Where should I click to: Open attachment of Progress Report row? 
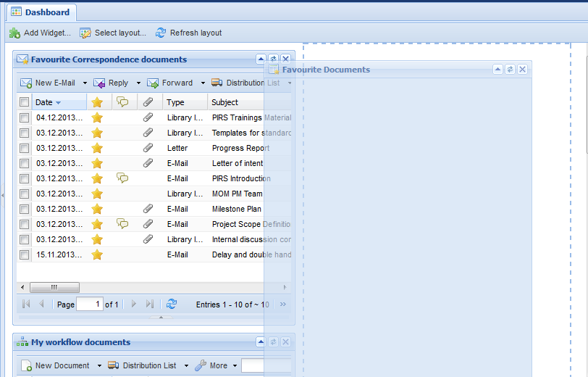[x=148, y=148]
